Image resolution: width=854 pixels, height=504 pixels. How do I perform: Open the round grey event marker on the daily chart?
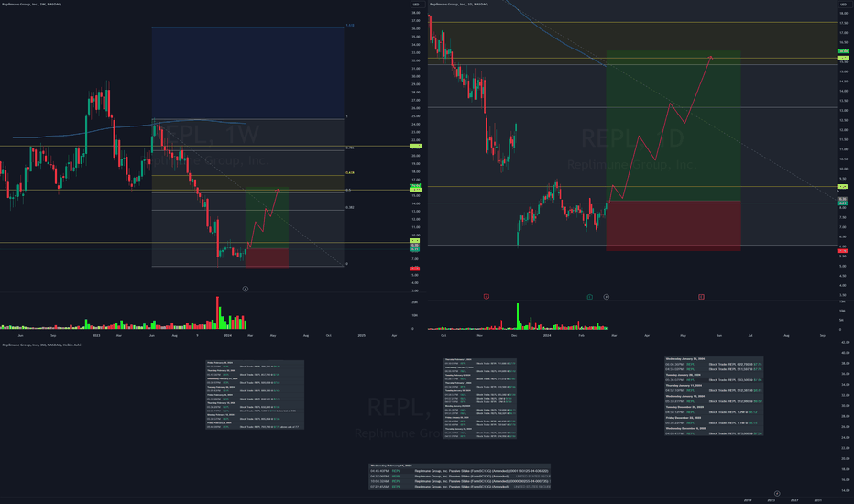point(607,297)
